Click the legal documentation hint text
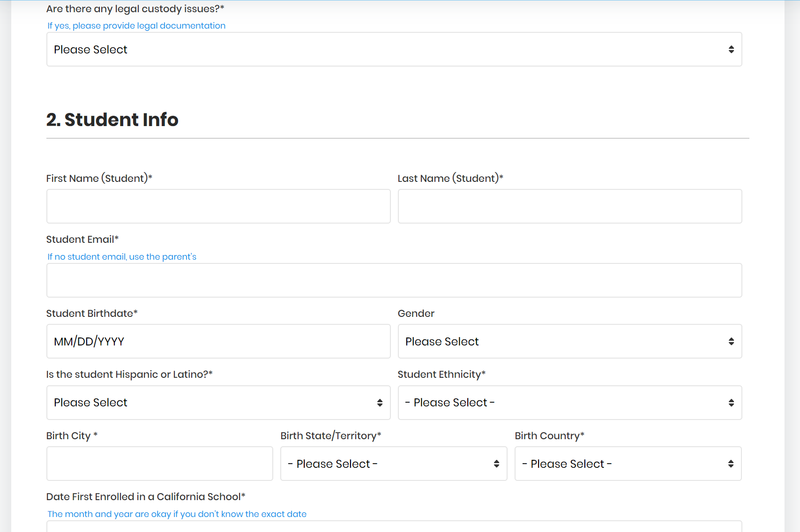Viewport: 800px width, 532px height. (x=136, y=26)
